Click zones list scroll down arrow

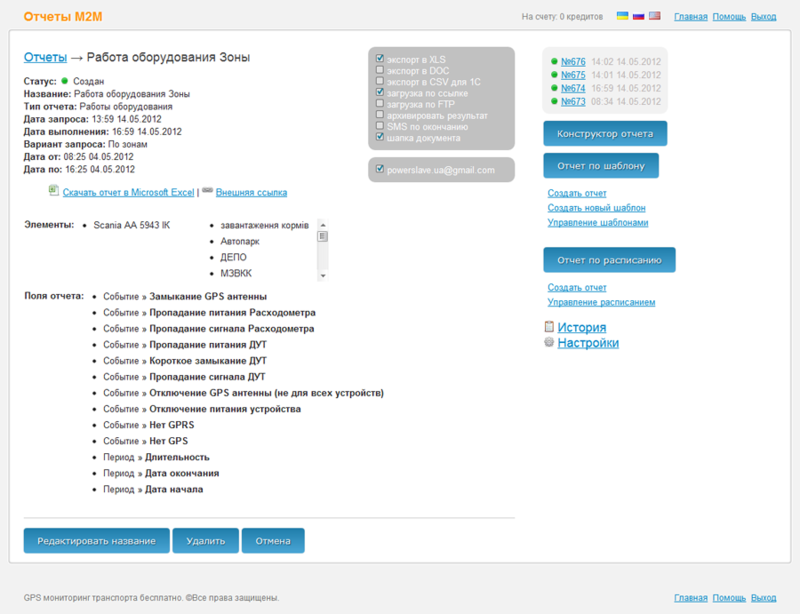(x=322, y=276)
